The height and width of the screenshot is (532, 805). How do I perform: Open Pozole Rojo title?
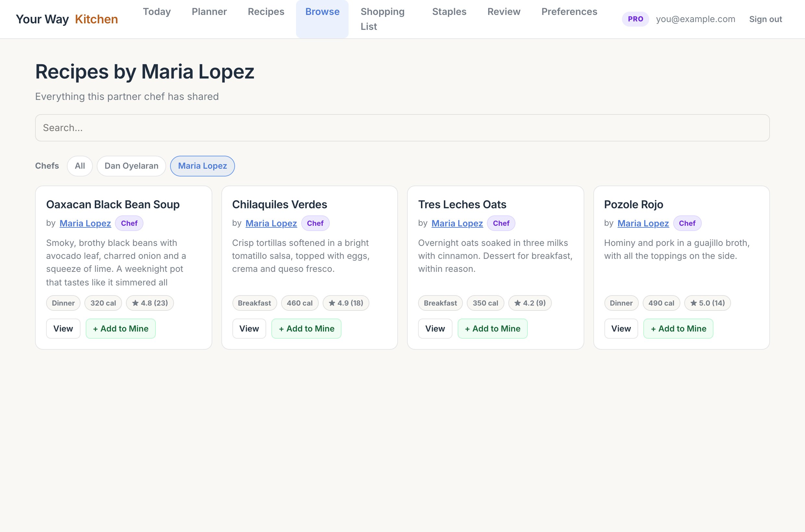(x=634, y=205)
